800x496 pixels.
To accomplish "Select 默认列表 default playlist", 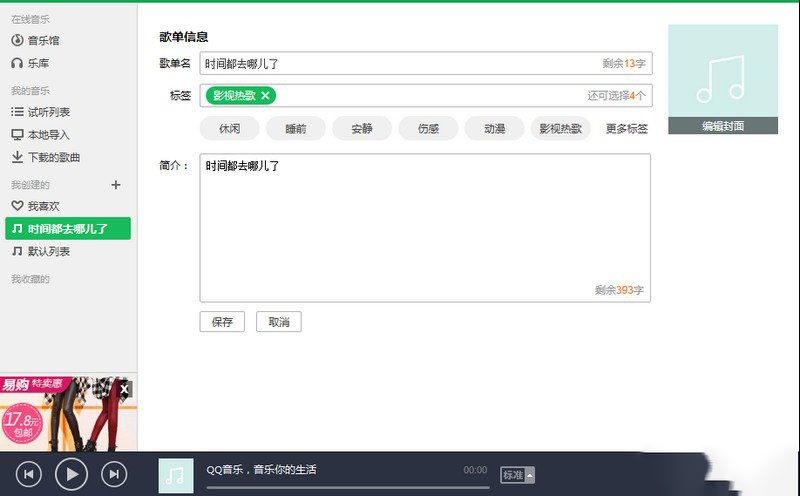I will (41, 251).
